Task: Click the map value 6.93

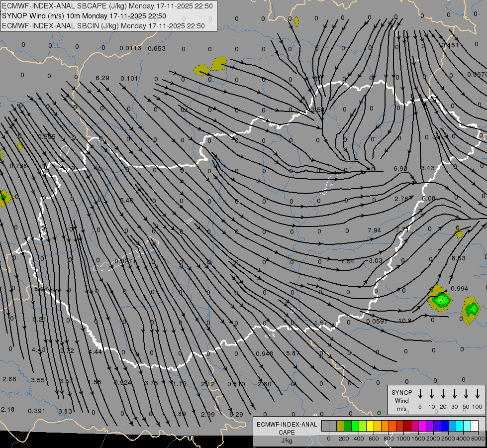Action: pos(400,168)
